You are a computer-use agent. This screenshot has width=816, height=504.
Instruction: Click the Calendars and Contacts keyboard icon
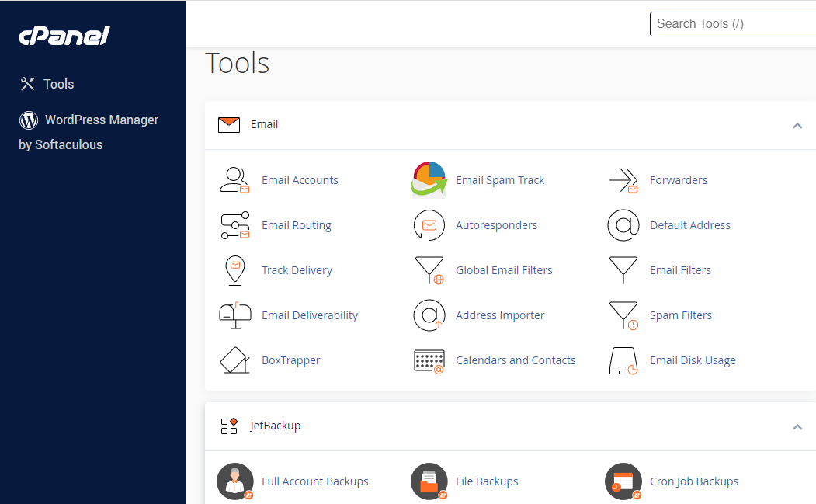(429, 361)
